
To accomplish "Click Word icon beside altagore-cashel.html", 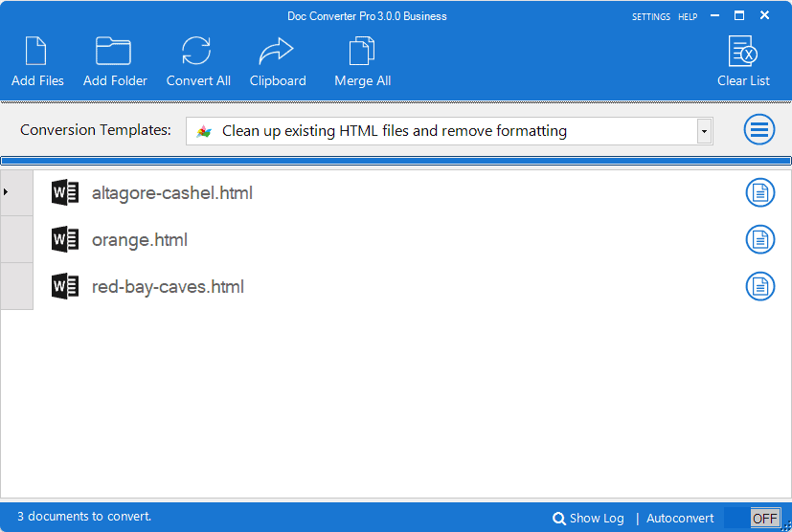I will [65, 192].
